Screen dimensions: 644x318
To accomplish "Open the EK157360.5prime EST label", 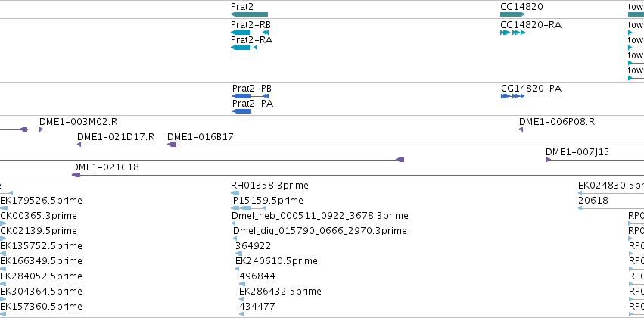I will (x=41, y=307).
